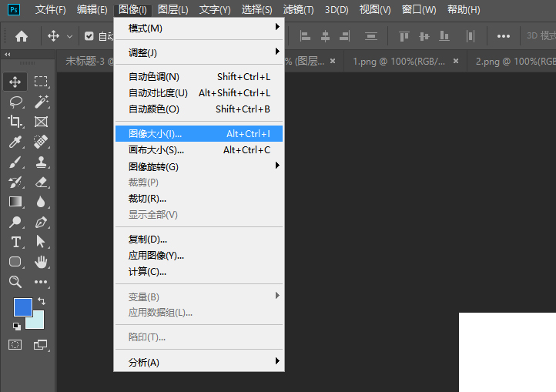Expand the 分析(A) submenu
Screen dimensions: 556x392
tap(199, 362)
